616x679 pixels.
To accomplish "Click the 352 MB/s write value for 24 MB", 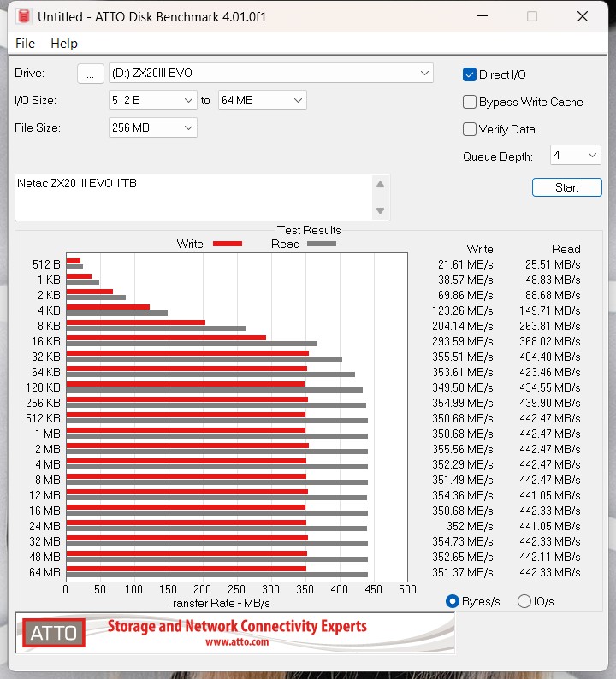I will 470,526.
